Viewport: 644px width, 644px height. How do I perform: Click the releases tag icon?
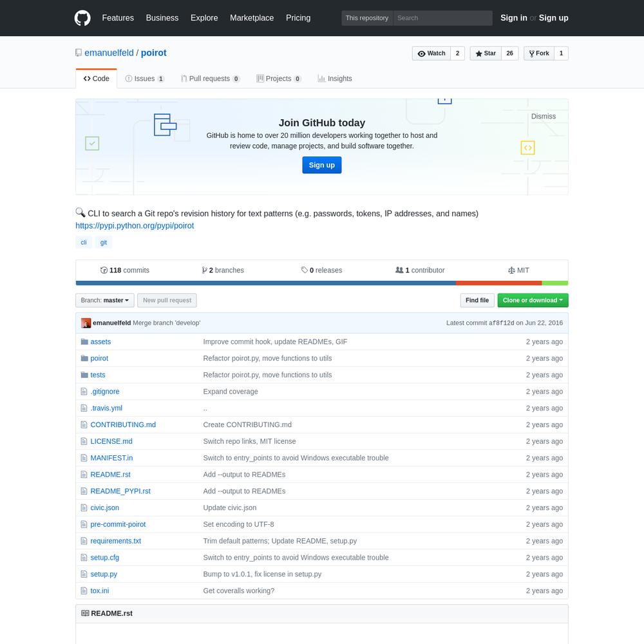[x=305, y=270]
